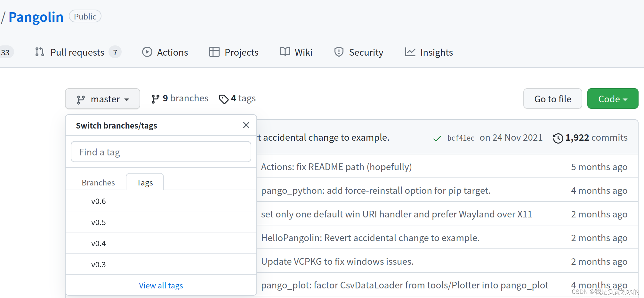644x298 pixels.
Task: Click the tag icon beside 4 tags
Action: [224, 99]
